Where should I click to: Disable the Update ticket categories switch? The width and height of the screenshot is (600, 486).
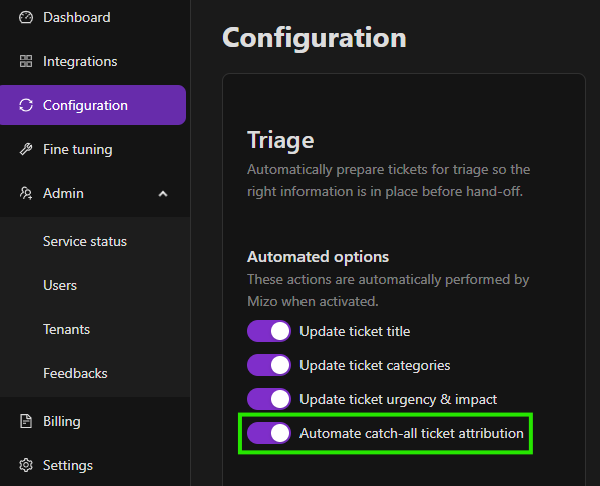269,365
